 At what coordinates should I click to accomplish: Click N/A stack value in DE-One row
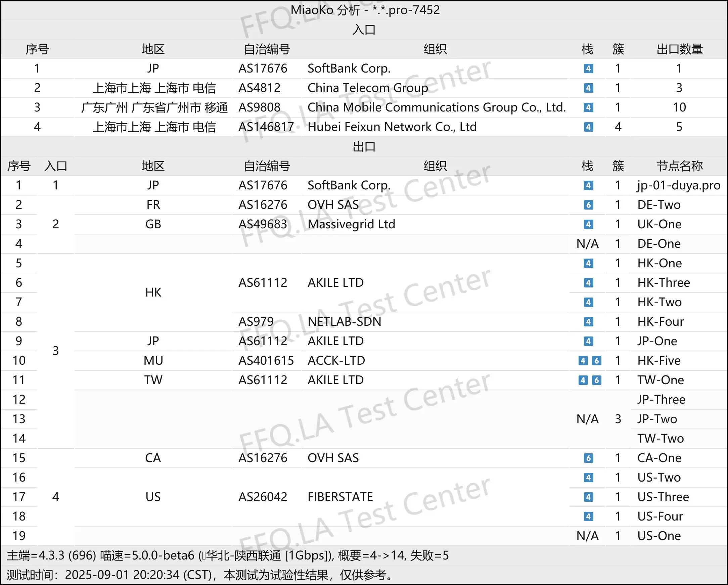click(588, 244)
